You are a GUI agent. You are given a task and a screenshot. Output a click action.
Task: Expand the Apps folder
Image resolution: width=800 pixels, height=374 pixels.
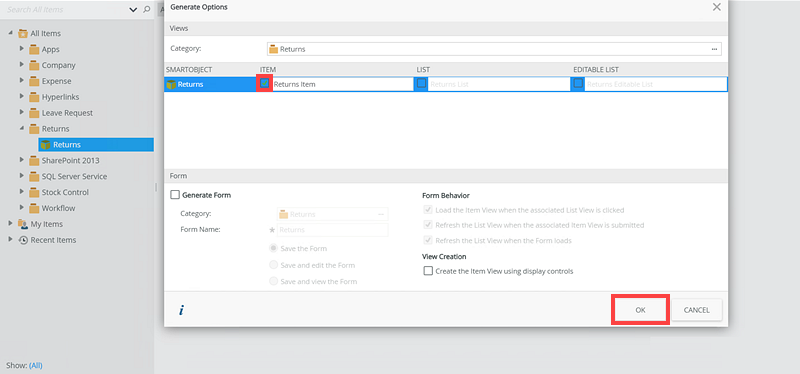21,49
